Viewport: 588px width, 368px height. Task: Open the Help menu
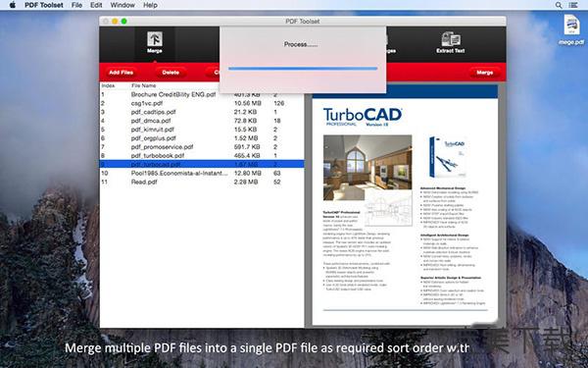tap(150, 5)
